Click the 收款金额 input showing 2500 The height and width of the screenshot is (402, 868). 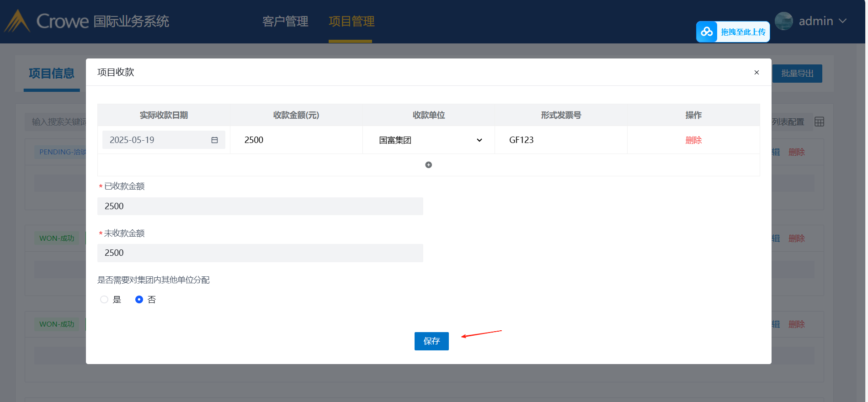click(x=296, y=140)
